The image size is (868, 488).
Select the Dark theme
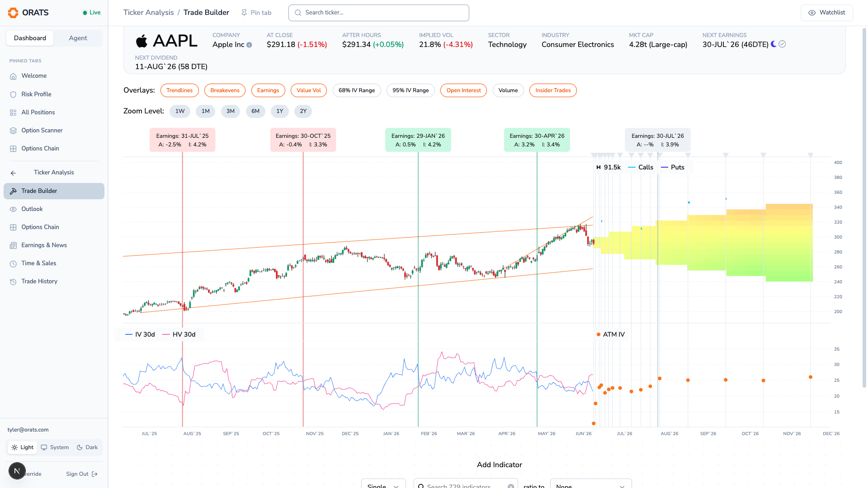click(x=87, y=447)
